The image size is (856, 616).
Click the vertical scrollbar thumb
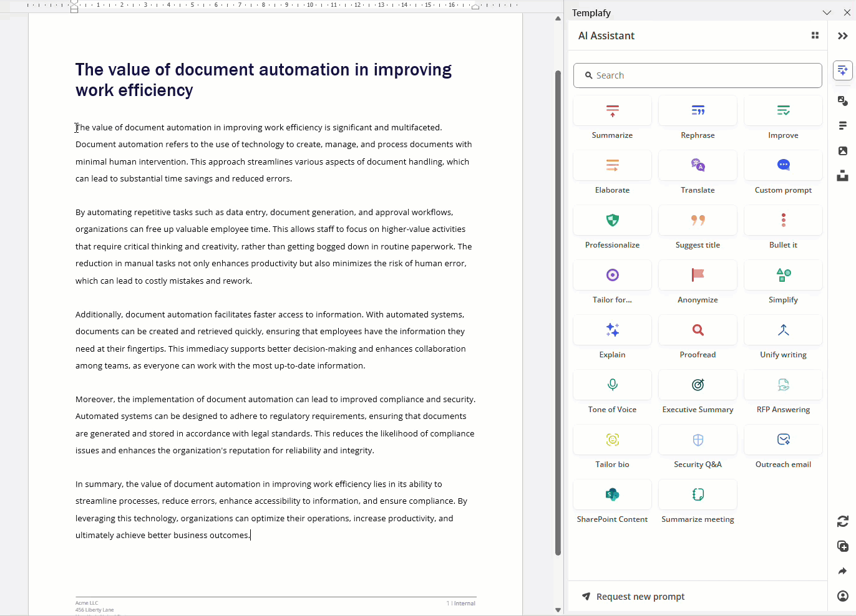point(558,313)
